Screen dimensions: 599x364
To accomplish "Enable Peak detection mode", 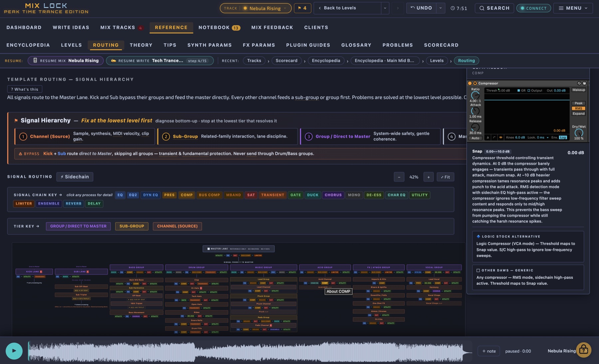I will pyautogui.click(x=578, y=103).
